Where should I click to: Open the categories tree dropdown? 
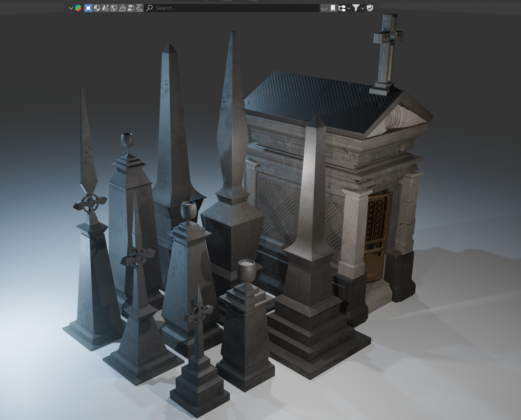pyautogui.click(x=344, y=8)
